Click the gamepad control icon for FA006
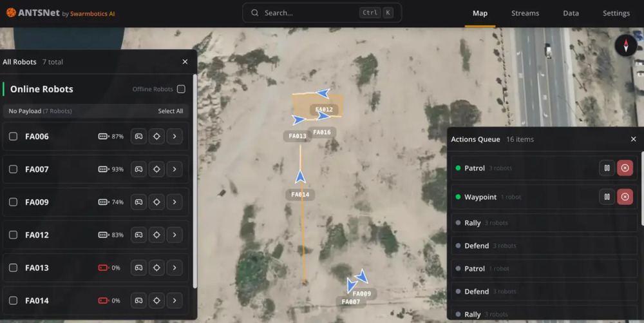The width and height of the screenshot is (644, 323). click(138, 136)
